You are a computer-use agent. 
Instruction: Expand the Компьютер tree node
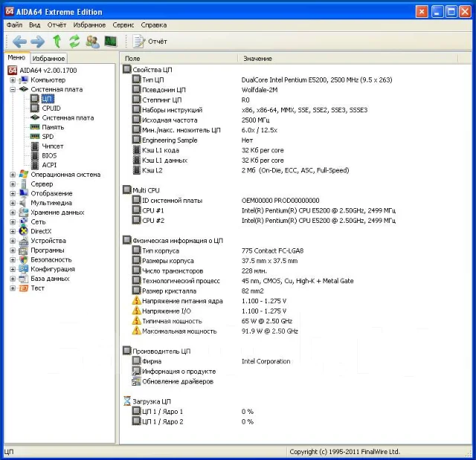pos(13,80)
